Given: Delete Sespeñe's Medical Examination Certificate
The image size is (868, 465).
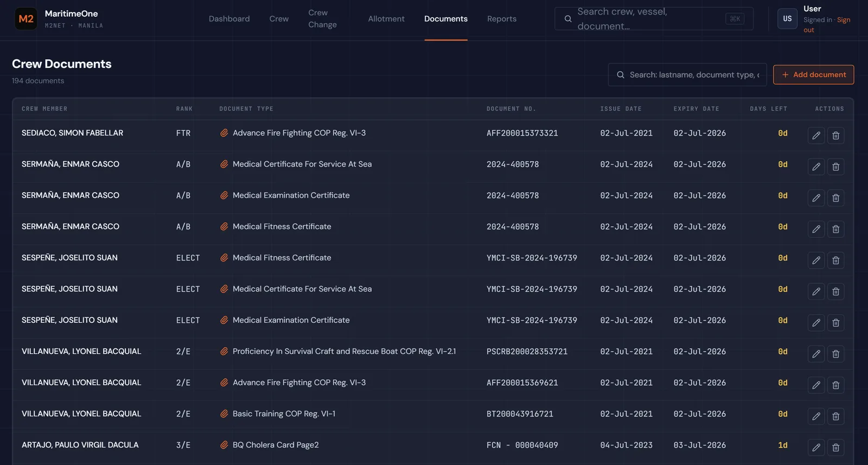Looking at the screenshot, I should (835, 323).
